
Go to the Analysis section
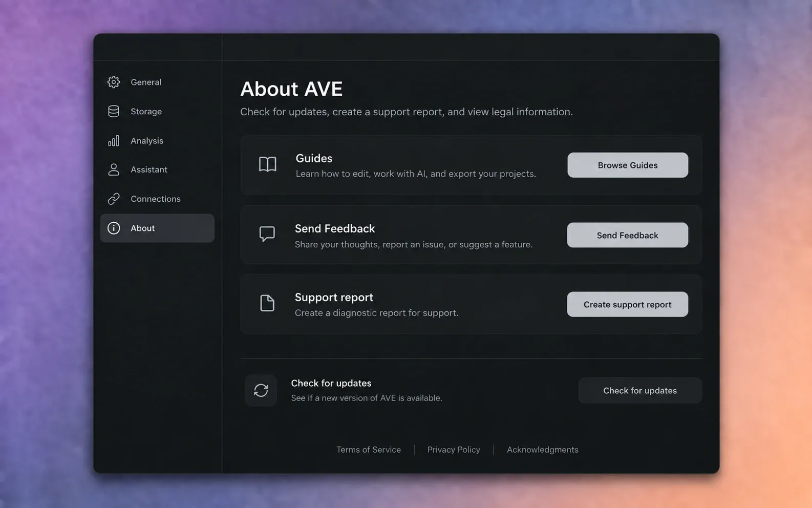pyautogui.click(x=157, y=141)
